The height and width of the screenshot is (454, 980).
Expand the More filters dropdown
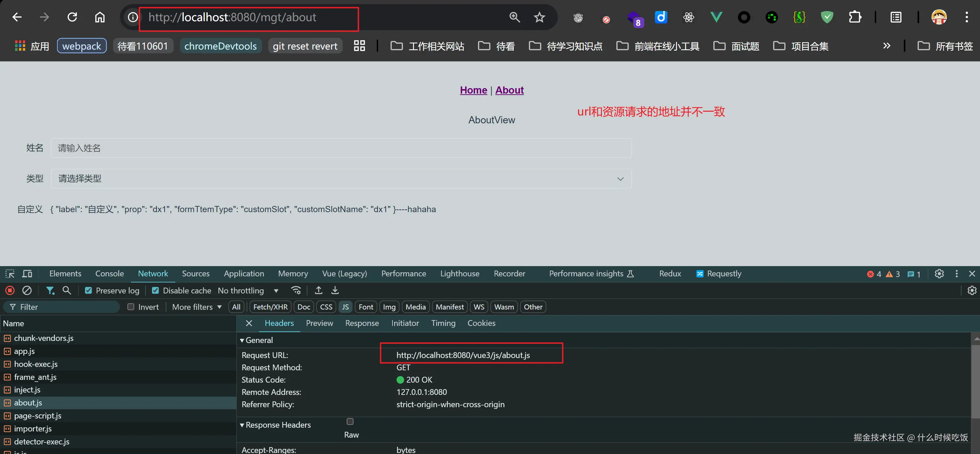(x=196, y=307)
